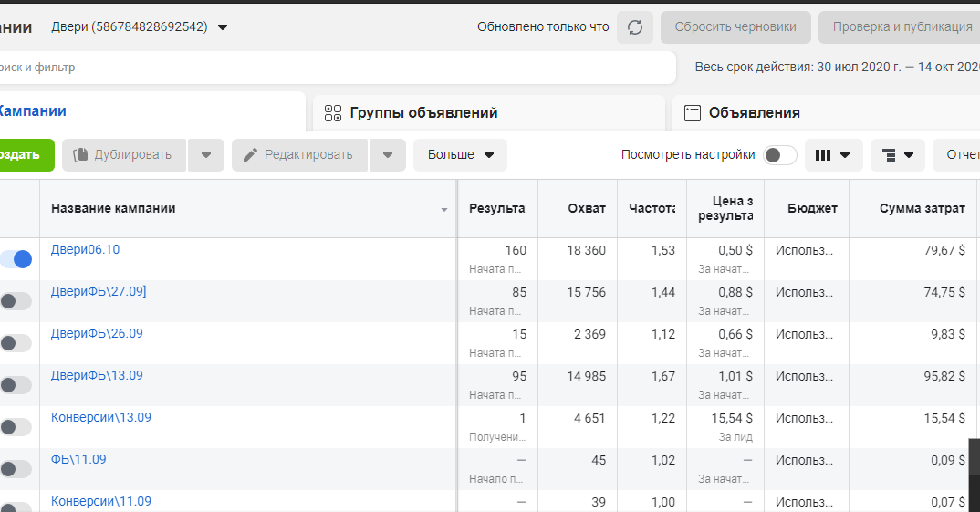Enable the ФБ\11.09 campaign switch
This screenshot has width=980, height=512.
pyautogui.click(x=16, y=469)
